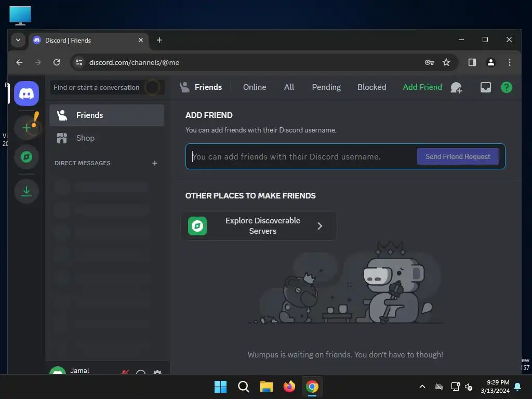Close the Discord | Friends tab
The width and height of the screenshot is (532, 399).
(141, 41)
